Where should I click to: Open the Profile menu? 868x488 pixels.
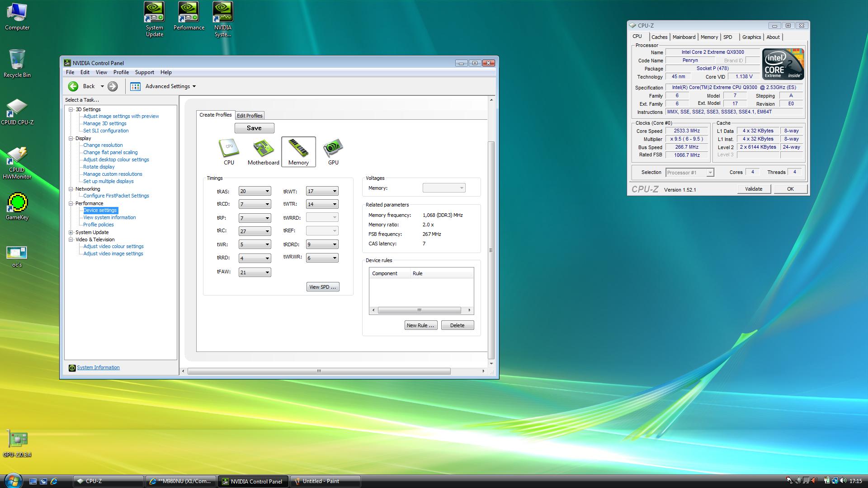tap(121, 72)
